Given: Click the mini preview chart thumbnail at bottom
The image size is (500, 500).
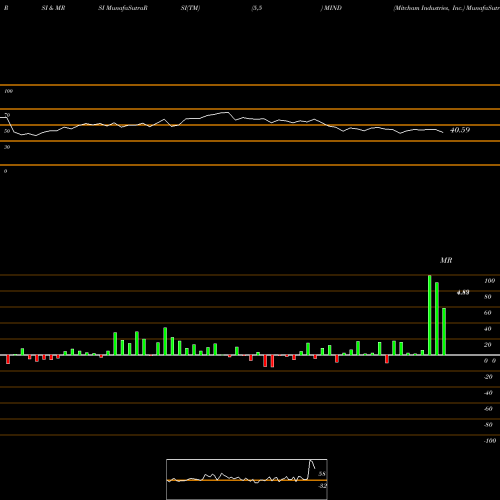Looking at the screenshot, I should point(247,479).
